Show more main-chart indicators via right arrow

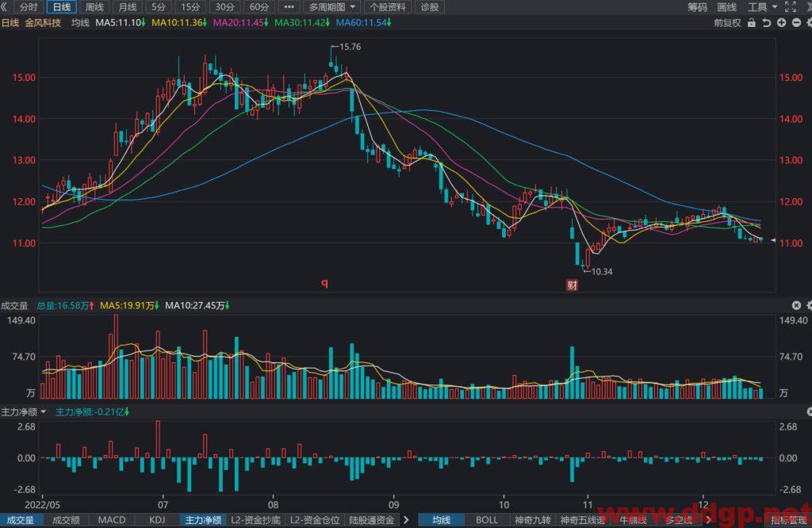709,520
